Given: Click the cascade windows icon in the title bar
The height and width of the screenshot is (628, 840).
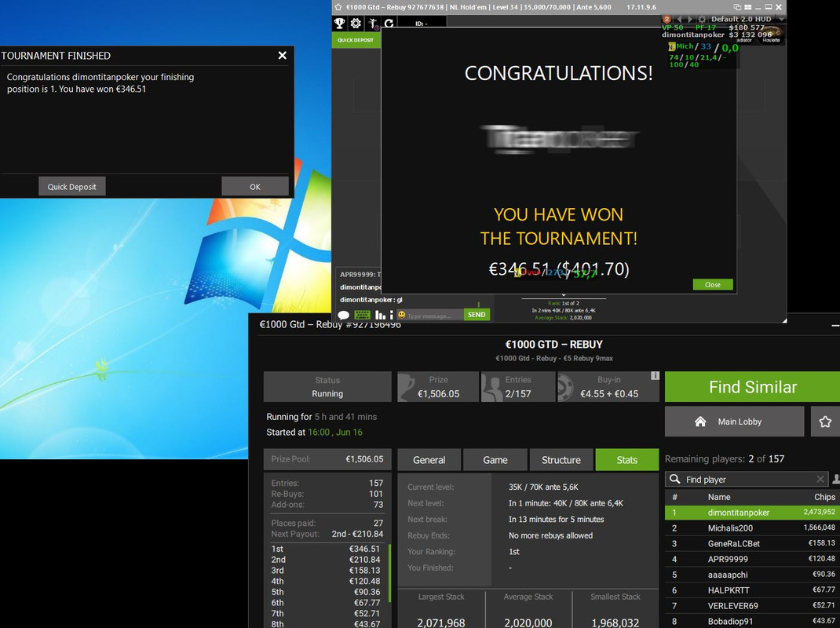Looking at the screenshot, I should pos(737,7).
